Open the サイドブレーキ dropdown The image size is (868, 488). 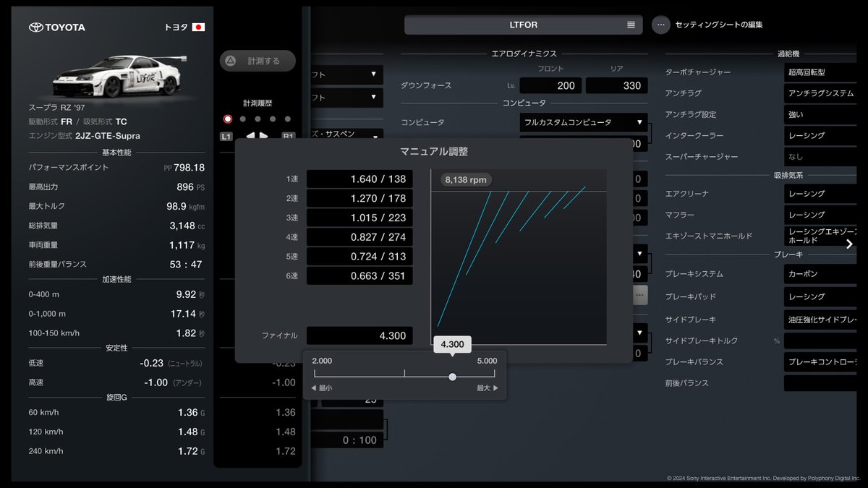click(x=820, y=319)
